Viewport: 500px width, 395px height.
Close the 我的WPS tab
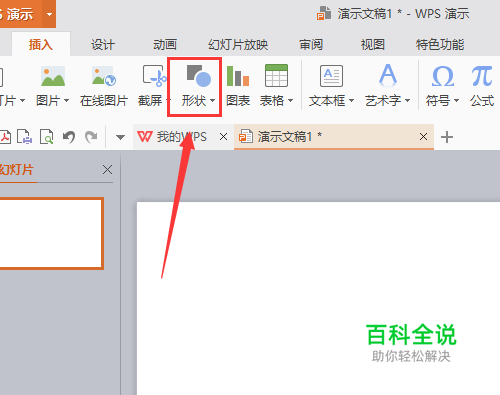(x=223, y=137)
